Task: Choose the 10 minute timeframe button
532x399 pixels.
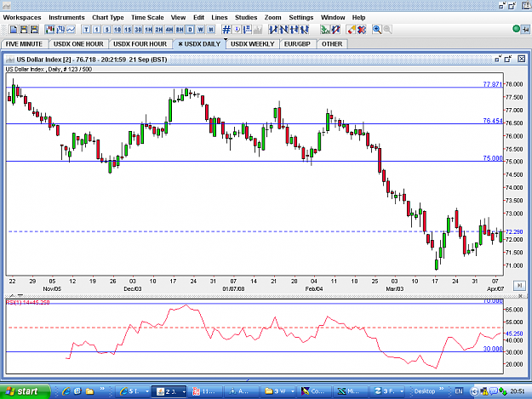Action: (x=117, y=30)
